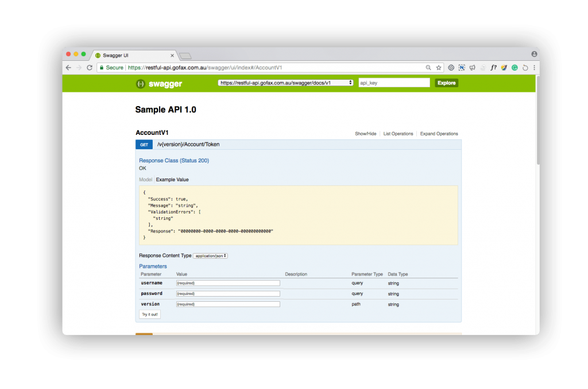The width and height of the screenshot is (588, 389).
Task: Open Response Class (Status 200) link
Action: click(174, 160)
